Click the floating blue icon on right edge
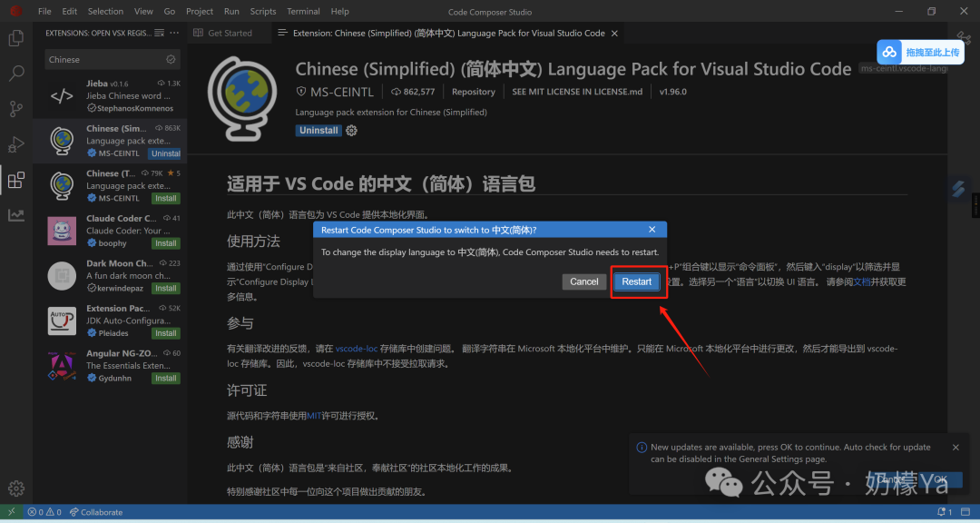980x523 pixels. click(x=958, y=188)
